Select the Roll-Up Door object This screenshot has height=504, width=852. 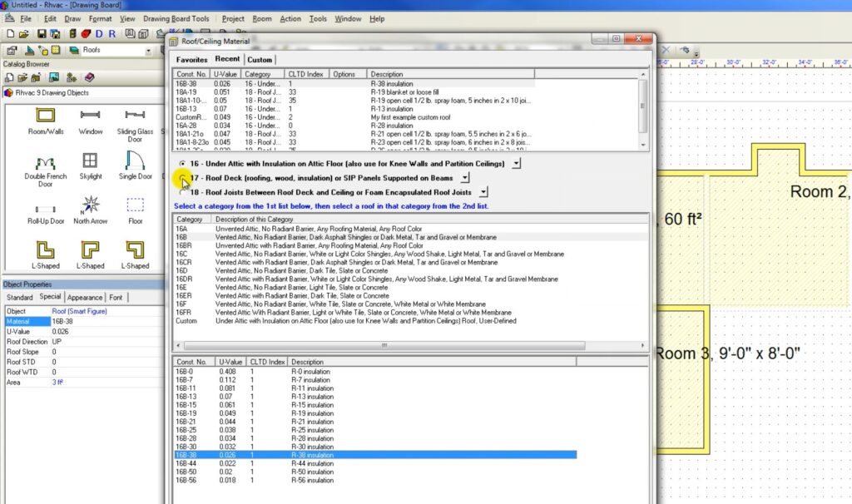pyautogui.click(x=45, y=208)
